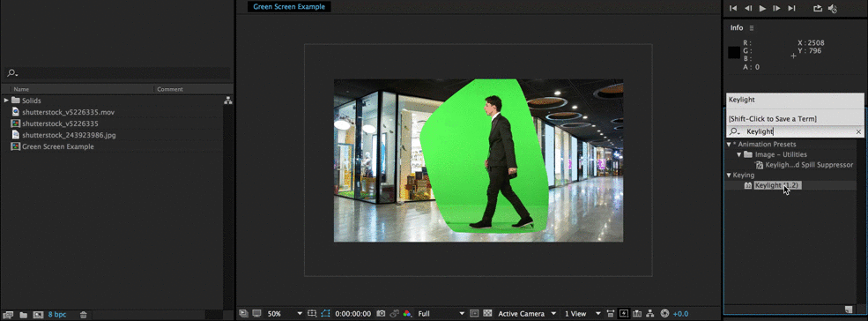Open grid and guide options
The width and height of the screenshot is (868, 321).
coord(312,313)
